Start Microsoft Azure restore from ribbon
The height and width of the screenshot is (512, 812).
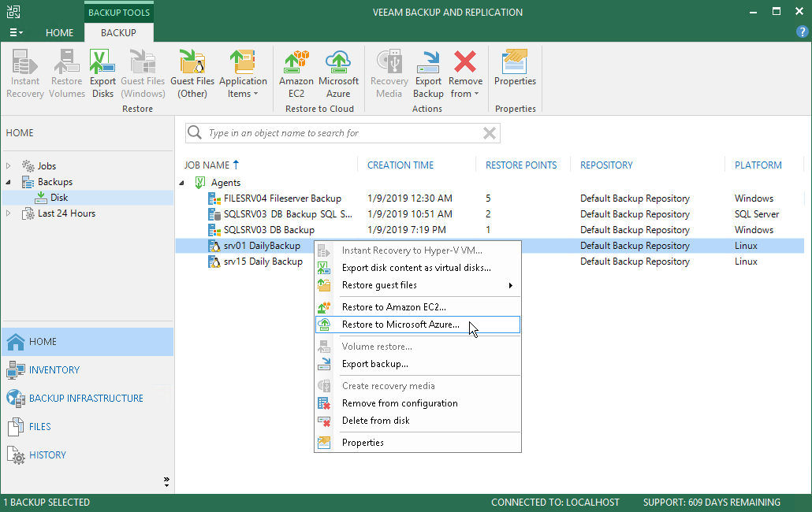click(338, 73)
